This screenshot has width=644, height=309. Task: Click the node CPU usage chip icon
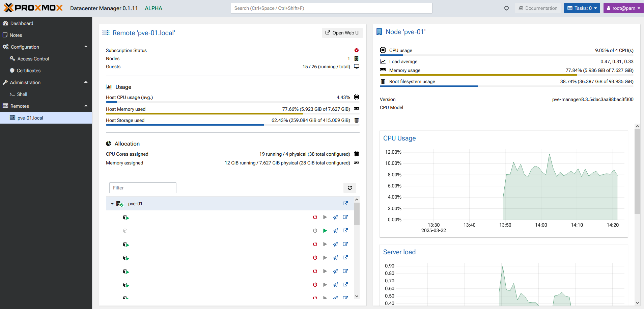tap(383, 50)
